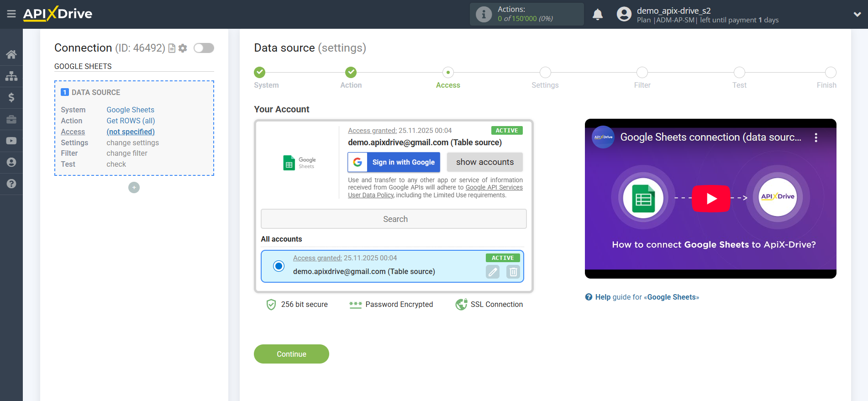Toggle the connection enable switch
The width and height of the screenshot is (868, 401).
204,48
